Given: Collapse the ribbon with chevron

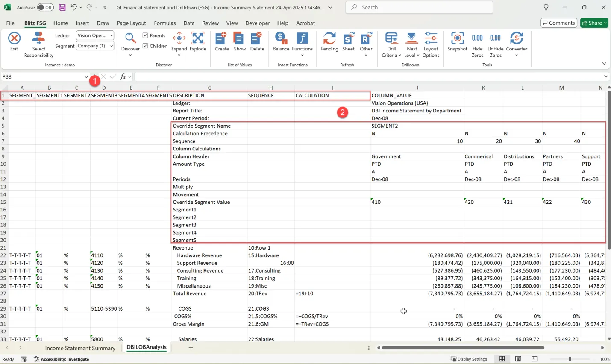Looking at the screenshot, I should pos(604,64).
